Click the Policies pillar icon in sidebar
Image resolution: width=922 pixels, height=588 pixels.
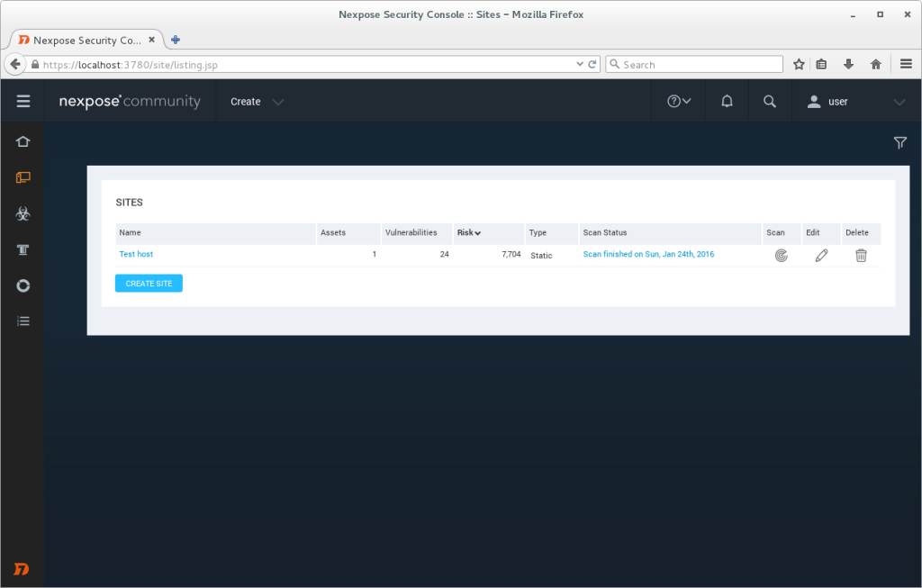[23, 249]
